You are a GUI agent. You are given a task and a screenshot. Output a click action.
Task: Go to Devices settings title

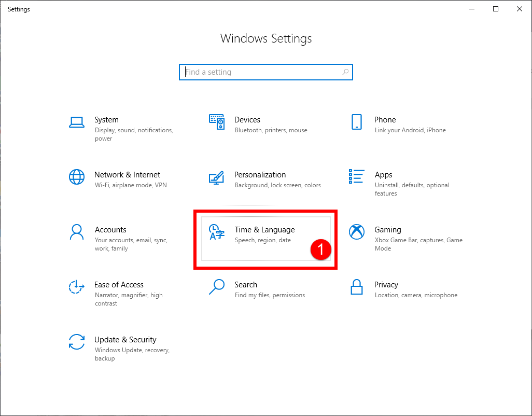coord(247,120)
